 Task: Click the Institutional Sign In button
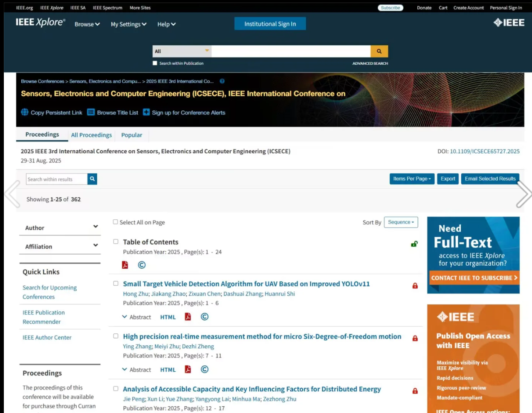tap(270, 24)
